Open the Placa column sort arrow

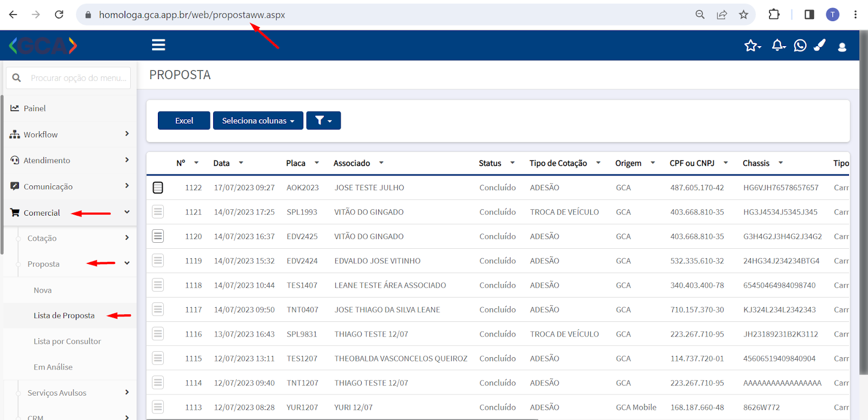click(317, 163)
